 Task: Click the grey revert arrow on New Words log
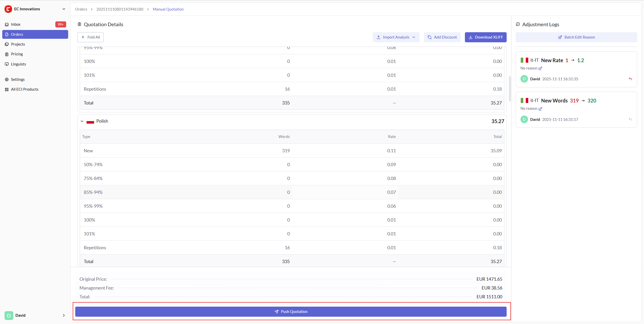[x=630, y=119]
